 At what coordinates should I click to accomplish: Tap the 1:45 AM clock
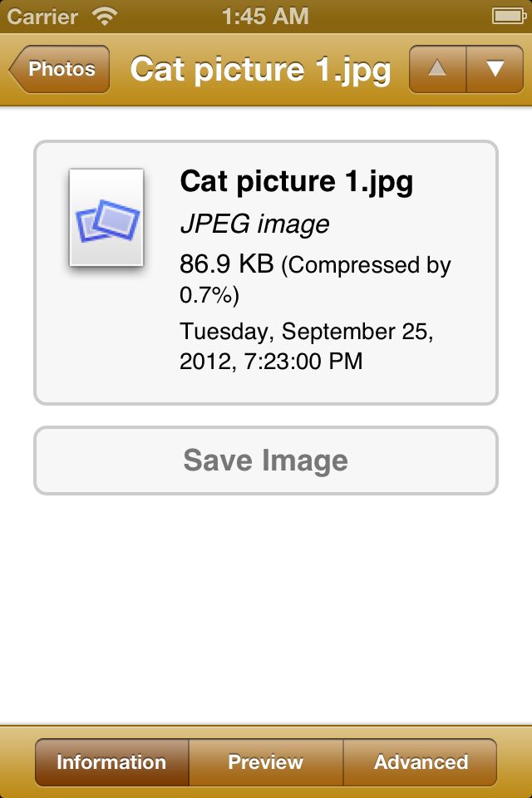click(x=265, y=17)
